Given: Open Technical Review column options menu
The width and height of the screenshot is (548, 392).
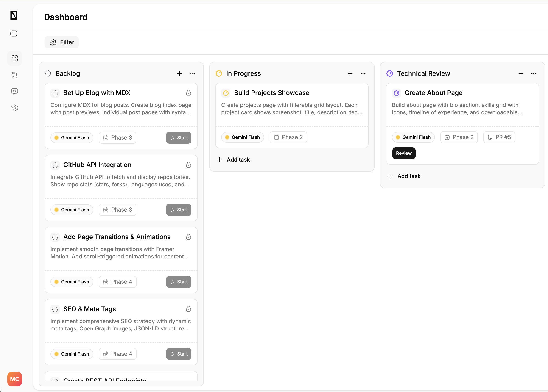Looking at the screenshot, I should [x=534, y=73].
